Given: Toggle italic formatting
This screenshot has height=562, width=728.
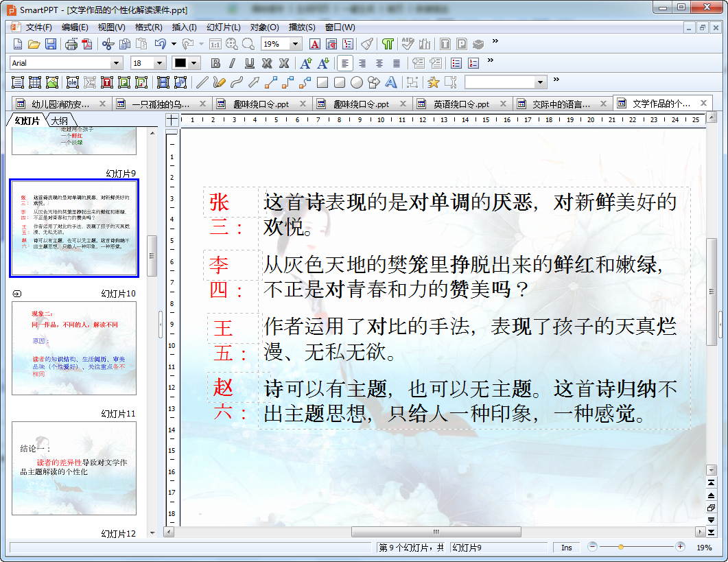Looking at the screenshot, I should click(232, 63).
